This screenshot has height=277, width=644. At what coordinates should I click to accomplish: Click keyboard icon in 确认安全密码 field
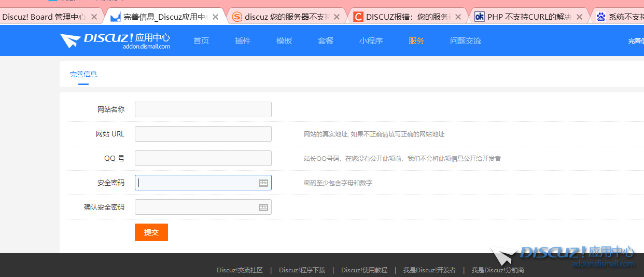(263, 207)
